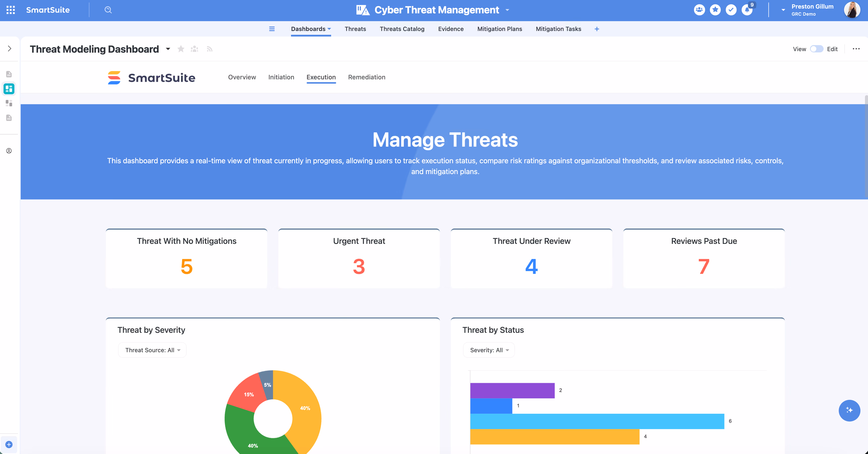Go to the Initiation dashboard page
The image size is (868, 454).
[x=281, y=77]
